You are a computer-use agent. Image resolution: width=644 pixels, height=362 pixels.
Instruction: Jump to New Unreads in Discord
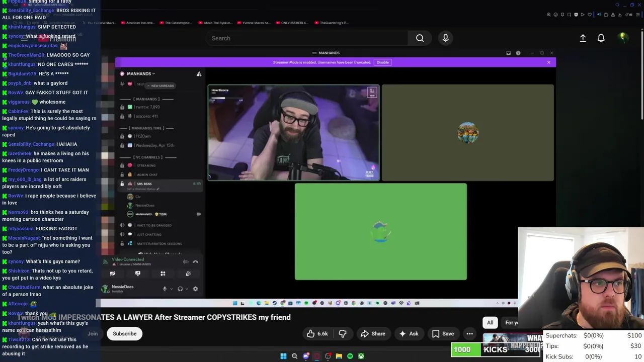tap(159, 85)
